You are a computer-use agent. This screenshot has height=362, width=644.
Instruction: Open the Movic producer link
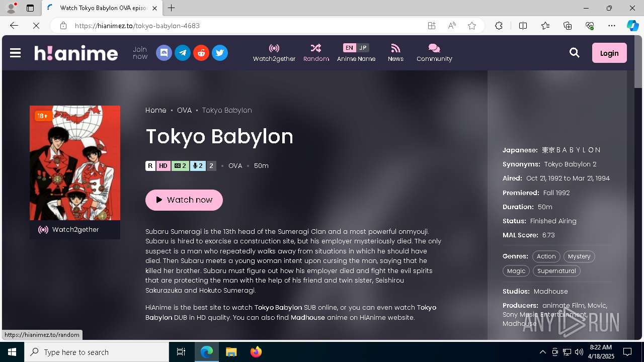click(597, 306)
